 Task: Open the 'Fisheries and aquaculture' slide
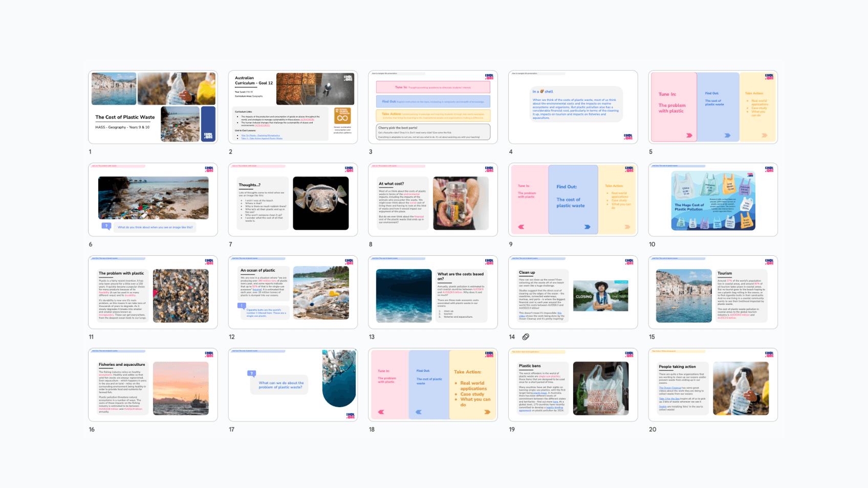pyautogui.click(x=153, y=385)
